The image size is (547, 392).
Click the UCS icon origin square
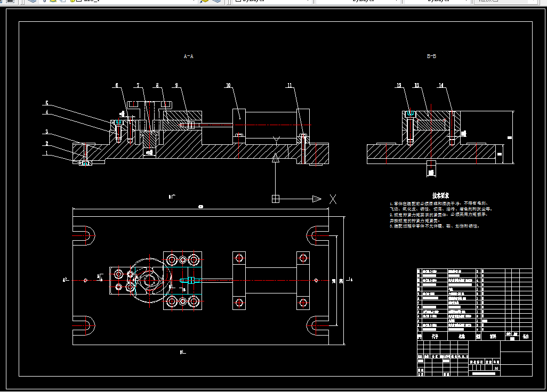tap(276, 199)
